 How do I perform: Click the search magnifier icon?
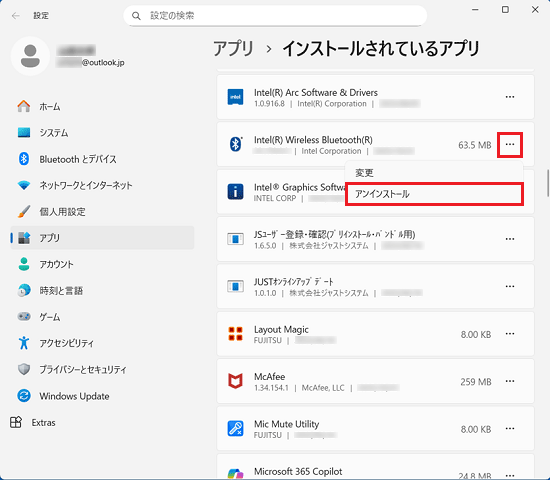[136, 16]
